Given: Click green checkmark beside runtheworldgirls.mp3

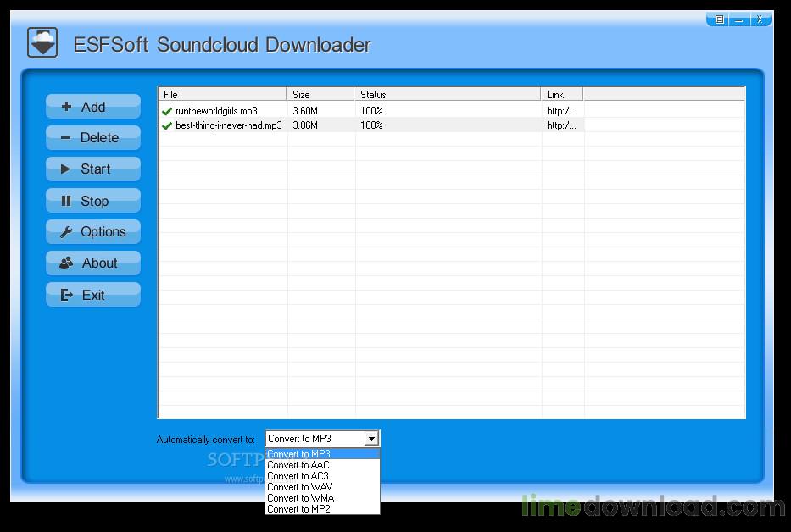Looking at the screenshot, I should click(x=167, y=111).
